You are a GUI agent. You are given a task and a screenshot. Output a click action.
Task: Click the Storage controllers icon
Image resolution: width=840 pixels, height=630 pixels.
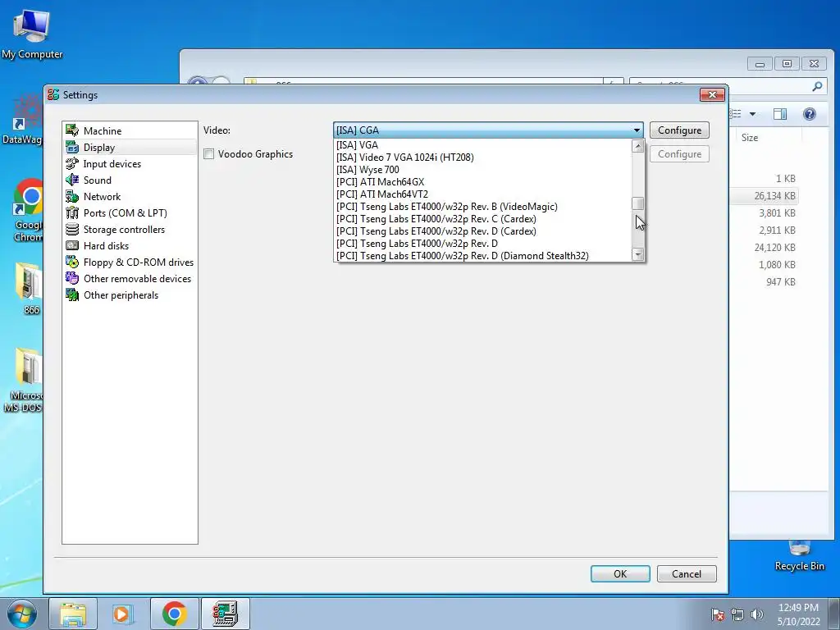click(x=72, y=230)
